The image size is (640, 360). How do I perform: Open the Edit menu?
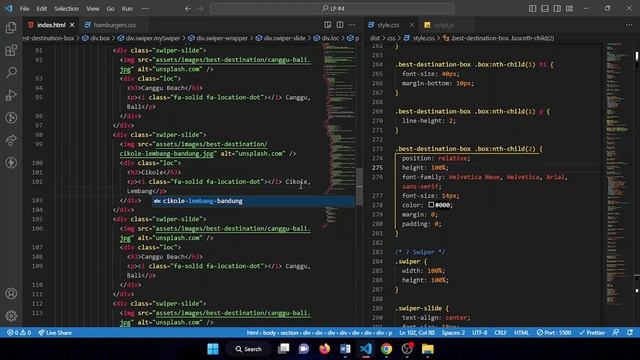[42, 8]
